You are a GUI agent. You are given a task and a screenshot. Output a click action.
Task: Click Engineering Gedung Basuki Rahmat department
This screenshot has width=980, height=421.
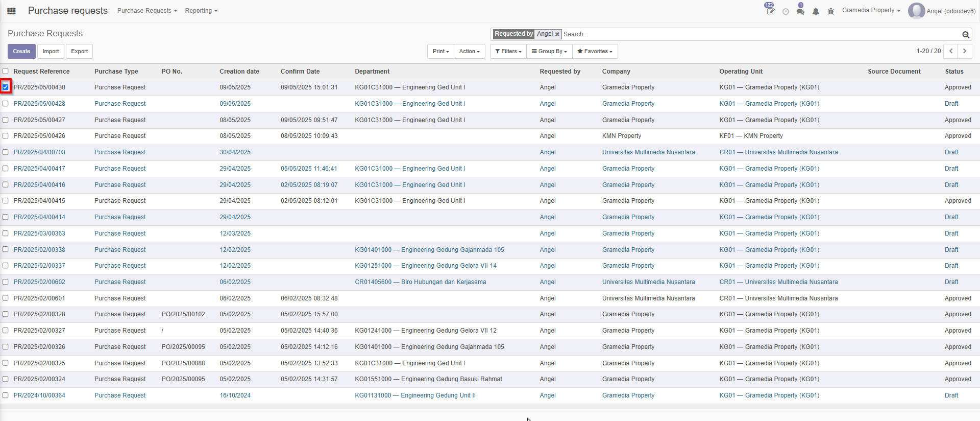click(429, 379)
